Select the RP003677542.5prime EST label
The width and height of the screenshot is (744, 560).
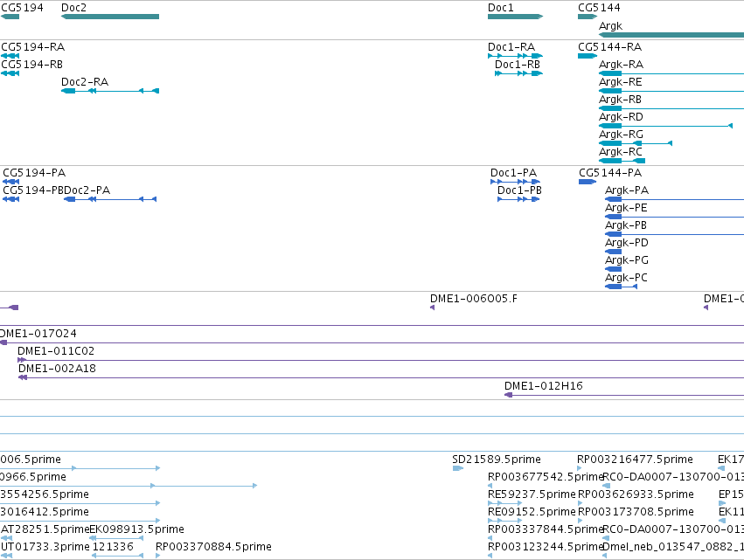click(x=546, y=478)
